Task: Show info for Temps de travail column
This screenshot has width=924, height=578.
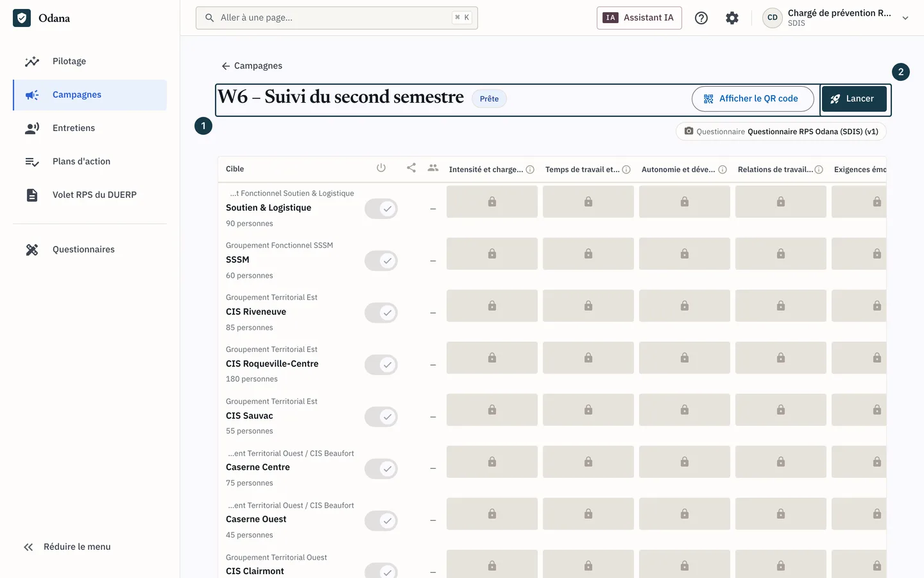Action: click(626, 170)
